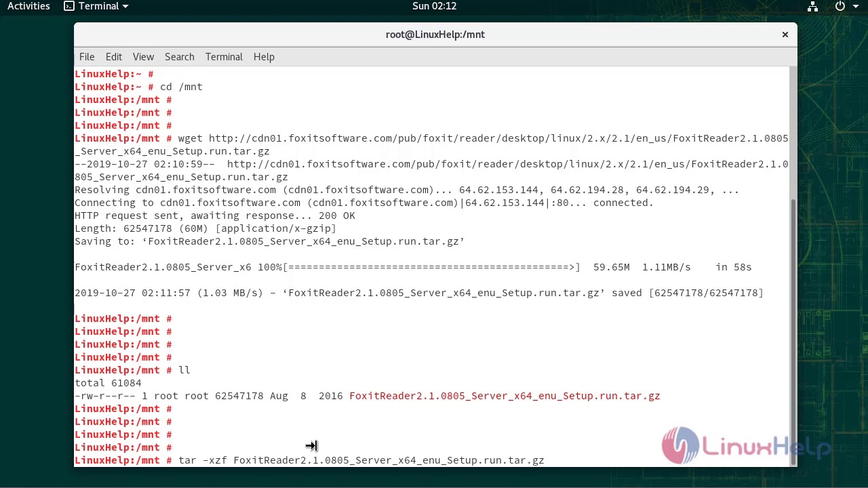The height and width of the screenshot is (488, 868).
Task: Click the 'Resolving cdn01.foxitsoftware.com' line
Action: [x=407, y=190]
